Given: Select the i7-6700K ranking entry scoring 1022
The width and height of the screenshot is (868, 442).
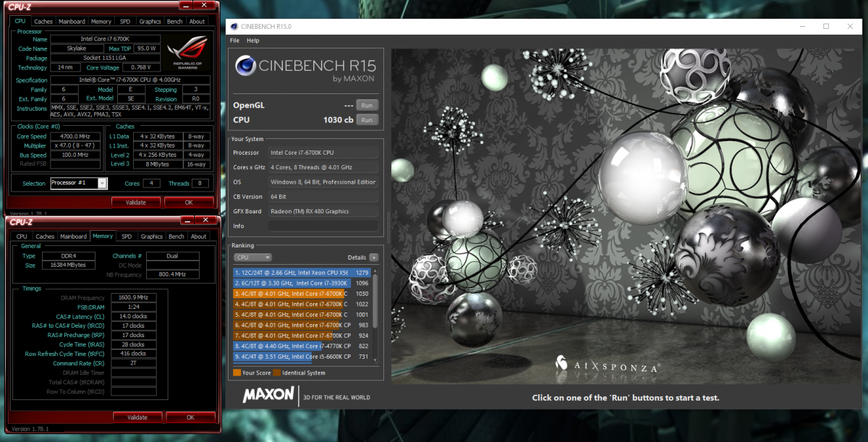Looking at the screenshot, I should pyautogui.click(x=302, y=305).
